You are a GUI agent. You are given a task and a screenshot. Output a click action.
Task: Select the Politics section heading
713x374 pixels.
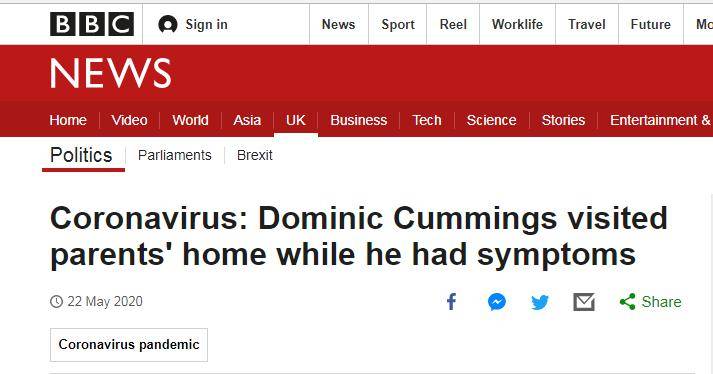click(81, 155)
